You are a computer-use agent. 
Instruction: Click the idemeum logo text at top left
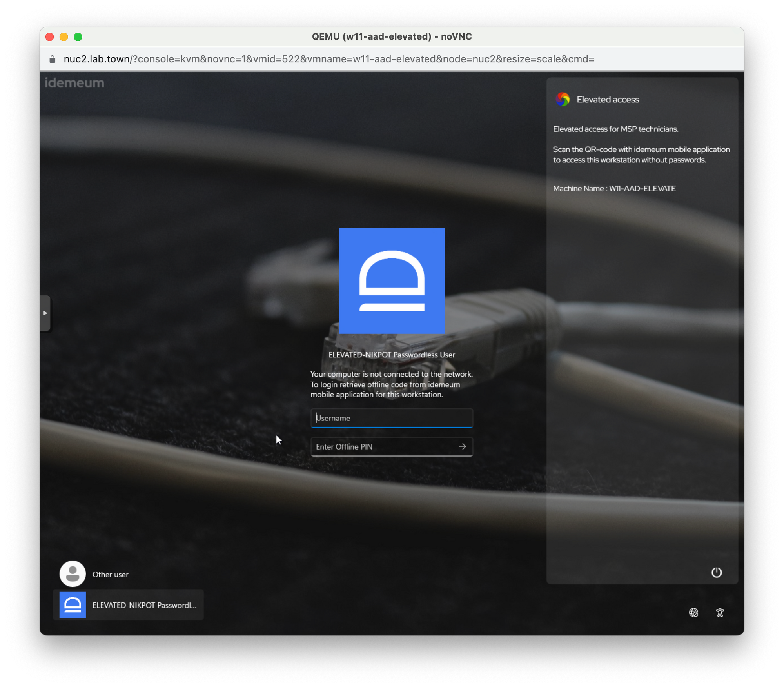[x=74, y=83]
